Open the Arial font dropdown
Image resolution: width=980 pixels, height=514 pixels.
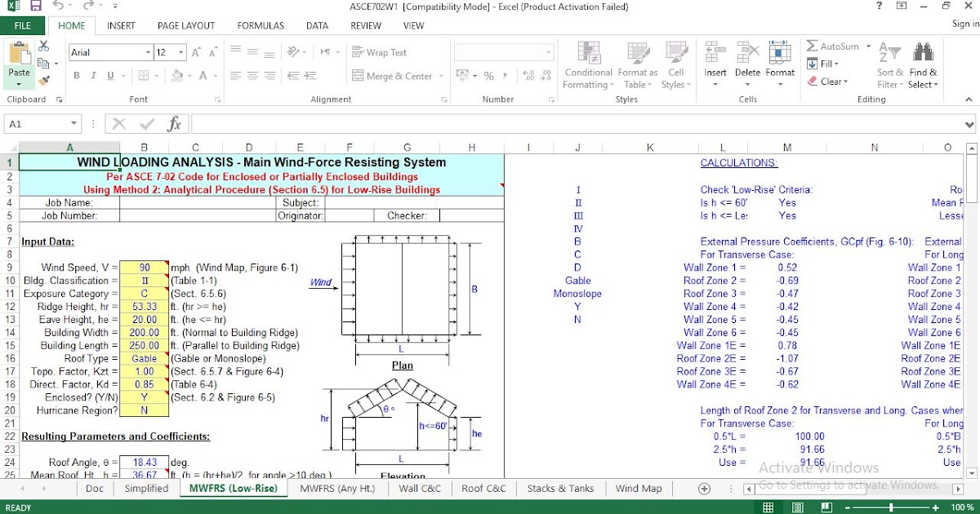coord(148,51)
